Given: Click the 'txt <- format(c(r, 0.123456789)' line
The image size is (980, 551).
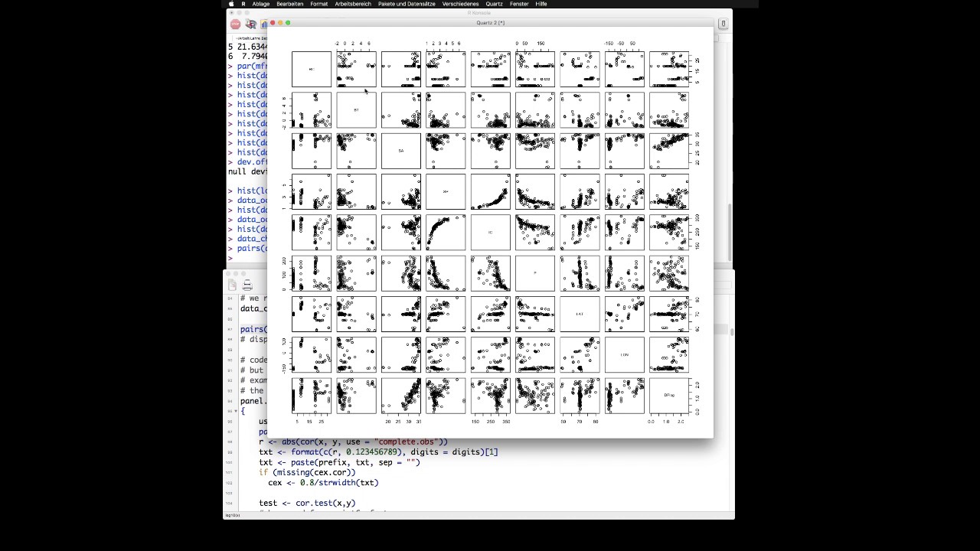Looking at the screenshot, I should pos(378,452).
